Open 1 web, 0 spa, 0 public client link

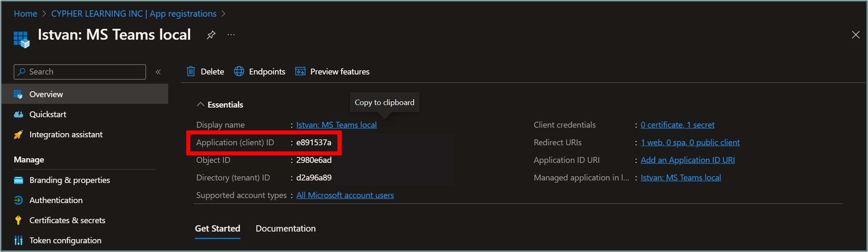[x=690, y=143]
